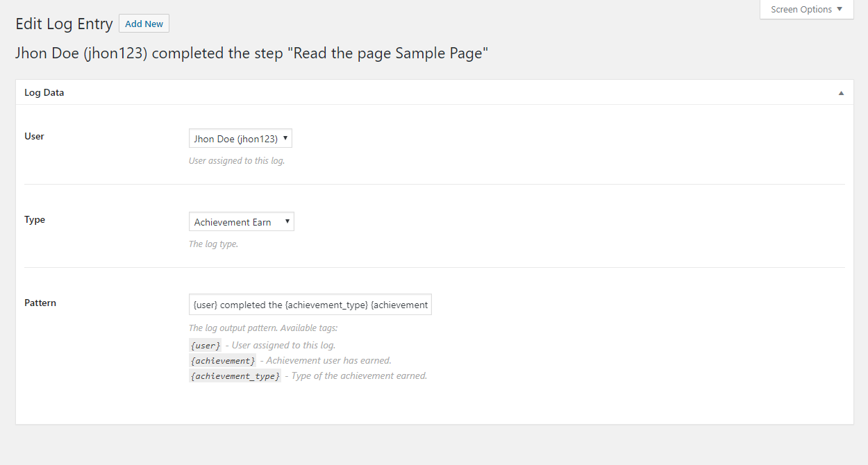Image resolution: width=868 pixels, height=465 pixels.
Task: Collapse the Log Data panel triangle
Action: [841, 93]
